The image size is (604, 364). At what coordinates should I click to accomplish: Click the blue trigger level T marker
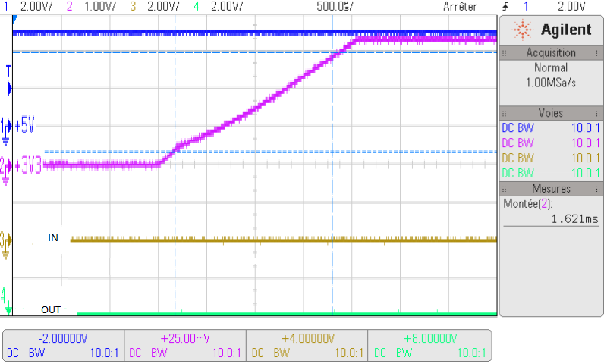(x=9, y=80)
